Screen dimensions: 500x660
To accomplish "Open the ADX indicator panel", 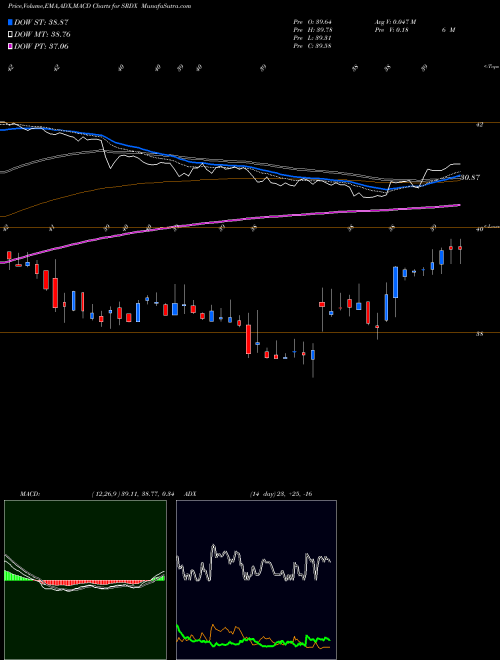I will [x=256, y=580].
